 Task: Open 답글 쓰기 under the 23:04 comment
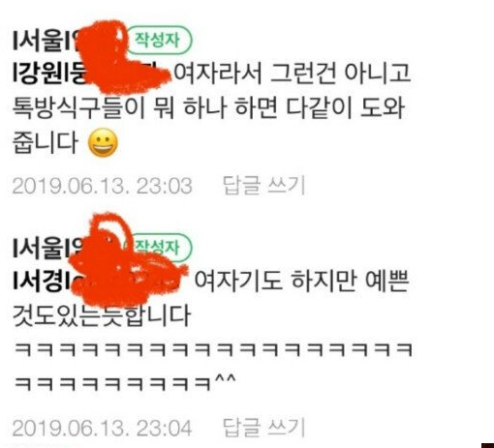tap(263, 428)
